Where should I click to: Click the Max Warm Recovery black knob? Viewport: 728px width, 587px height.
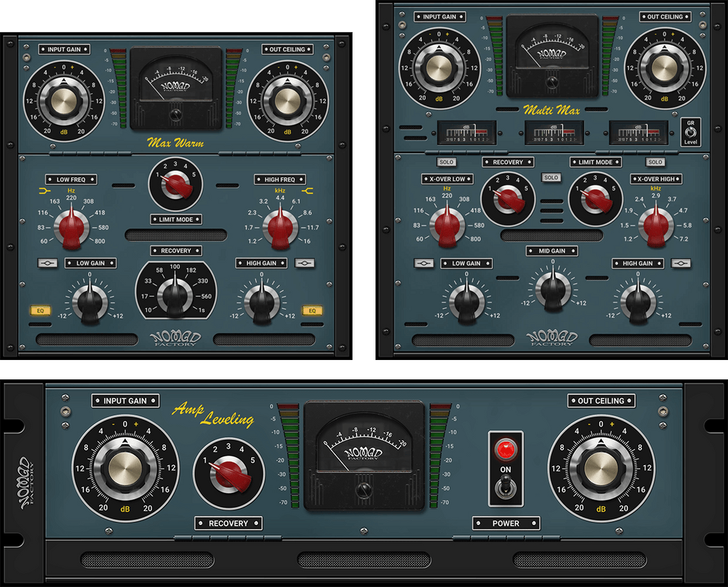click(x=175, y=295)
